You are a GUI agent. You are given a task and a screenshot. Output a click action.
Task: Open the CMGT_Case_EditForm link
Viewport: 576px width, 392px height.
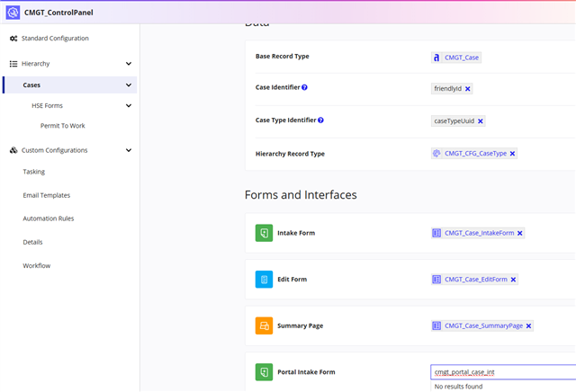pyautogui.click(x=476, y=280)
